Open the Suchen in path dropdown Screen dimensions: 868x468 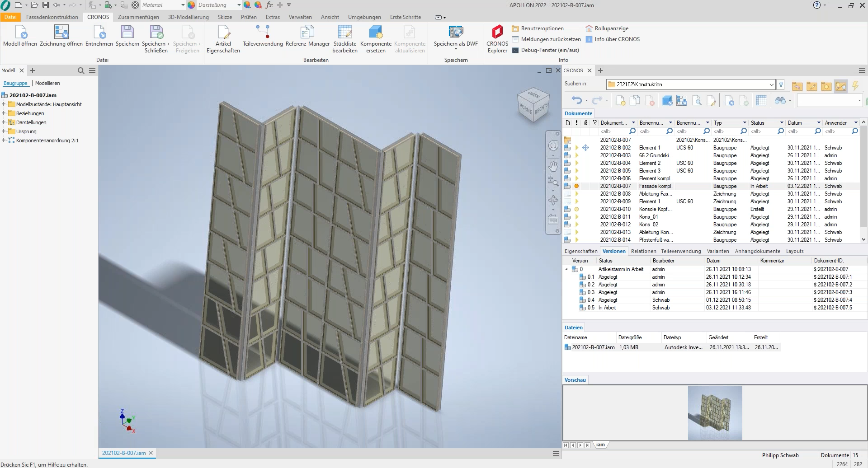771,84
